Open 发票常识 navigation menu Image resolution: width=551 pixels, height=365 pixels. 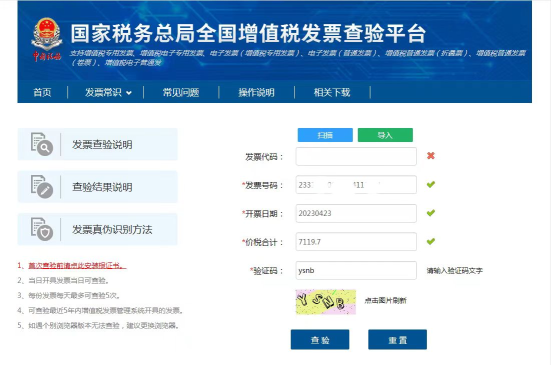103,92
